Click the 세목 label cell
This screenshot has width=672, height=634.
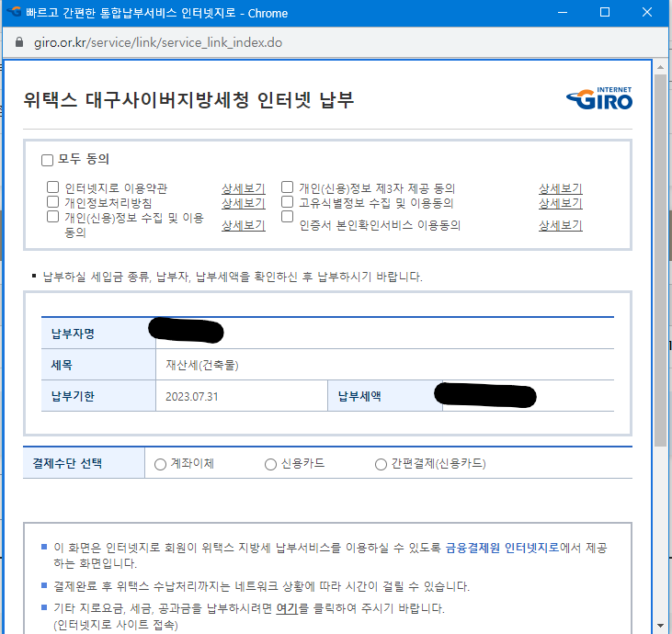click(98, 365)
